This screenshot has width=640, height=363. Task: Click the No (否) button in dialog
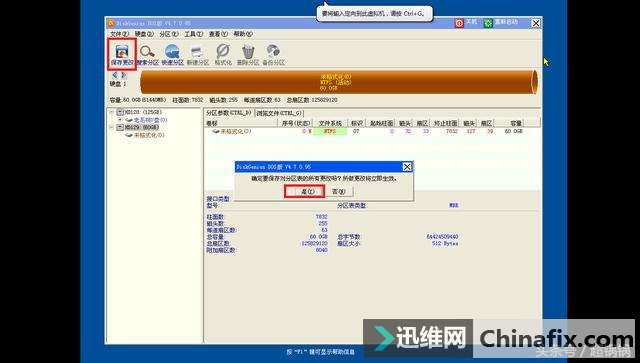point(339,191)
